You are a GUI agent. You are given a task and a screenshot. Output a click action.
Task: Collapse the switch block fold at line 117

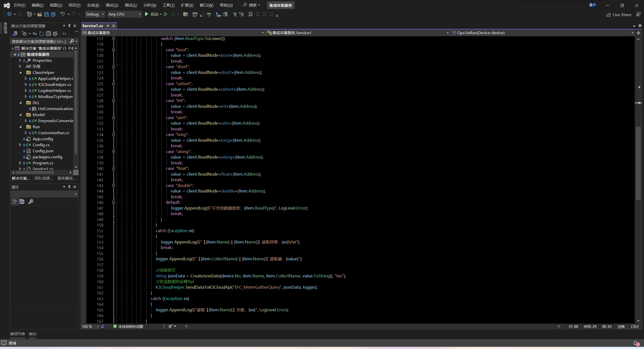tap(113, 38)
